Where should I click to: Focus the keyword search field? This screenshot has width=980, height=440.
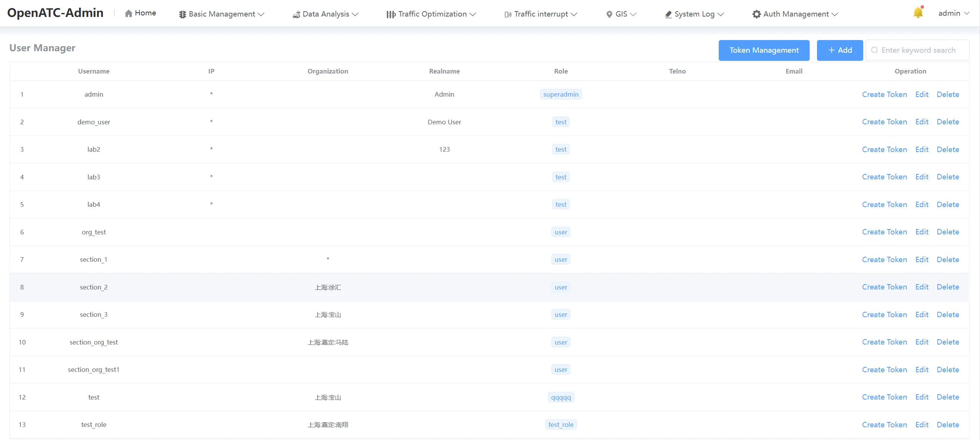(x=917, y=50)
